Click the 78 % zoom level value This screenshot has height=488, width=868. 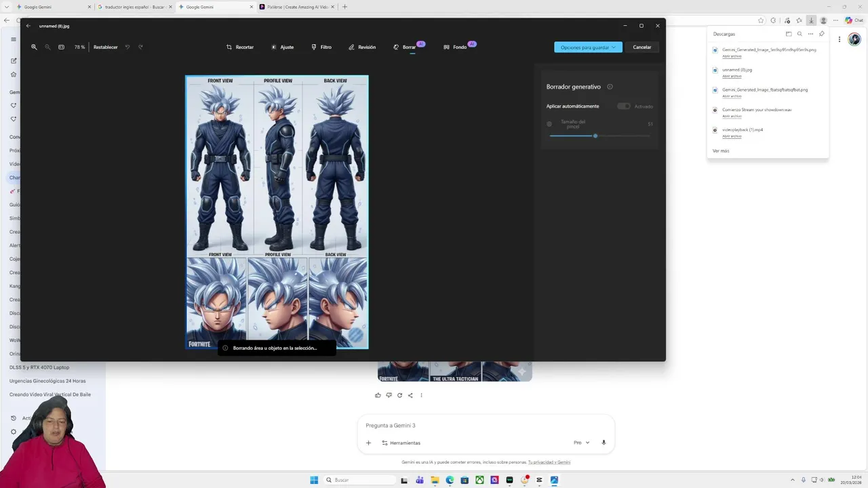(x=79, y=47)
